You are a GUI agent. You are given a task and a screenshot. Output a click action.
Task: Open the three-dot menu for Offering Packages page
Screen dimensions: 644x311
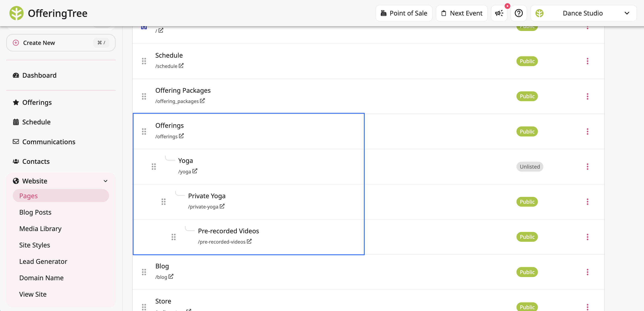(588, 96)
